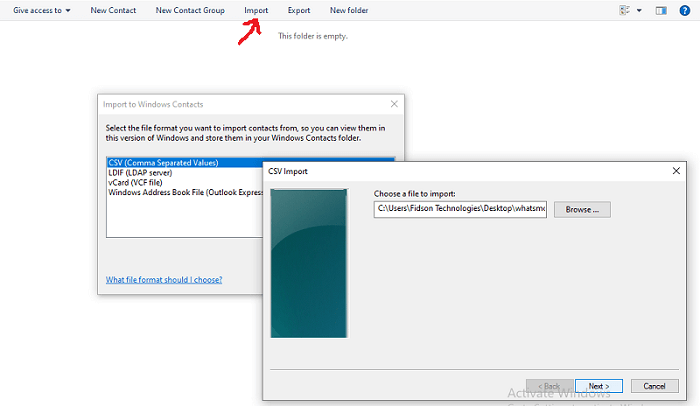
Task: Expand the view options dropdown arrow
Action: point(639,10)
